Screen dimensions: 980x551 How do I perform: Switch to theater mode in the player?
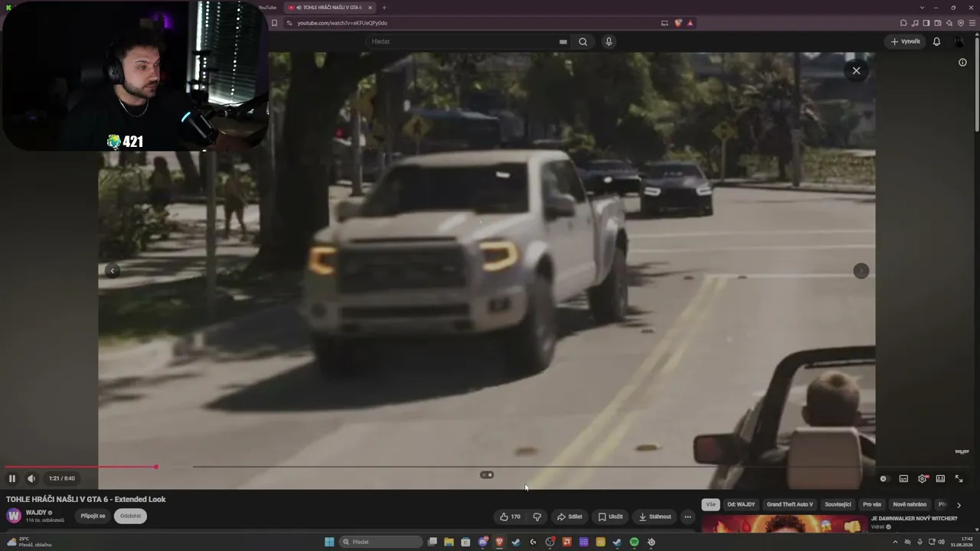tap(940, 478)
